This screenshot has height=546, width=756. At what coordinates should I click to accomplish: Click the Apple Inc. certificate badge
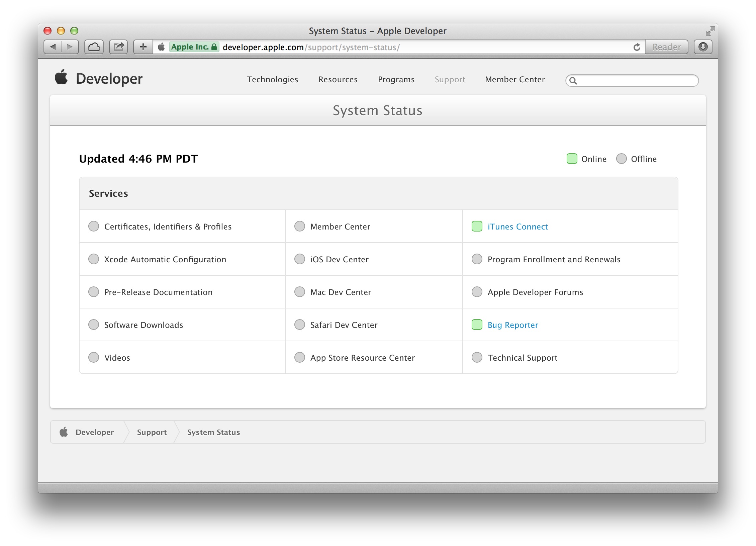194,47
